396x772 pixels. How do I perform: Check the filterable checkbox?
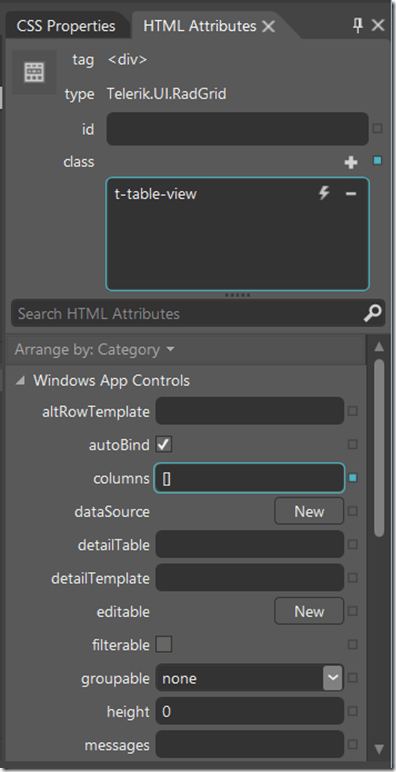pyautogui.click(x=164, y=644)
